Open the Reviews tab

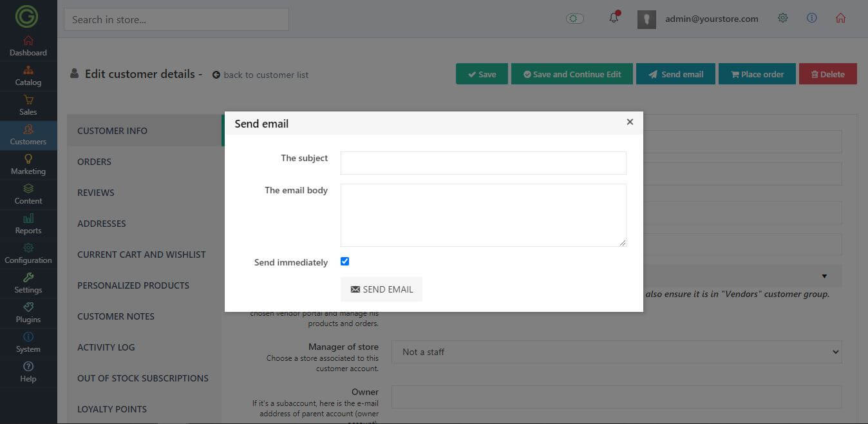[144, 193]
